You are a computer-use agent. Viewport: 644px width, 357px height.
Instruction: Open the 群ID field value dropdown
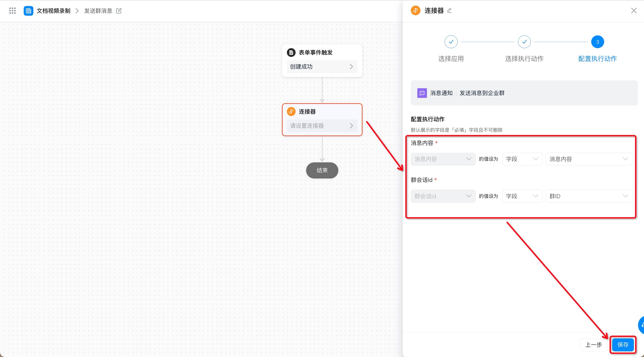pyautogui.click(x=589, y=196)
